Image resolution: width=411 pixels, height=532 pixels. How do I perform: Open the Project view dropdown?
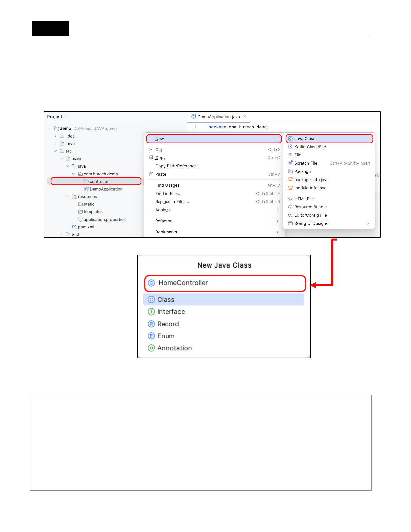coord(66,117)
